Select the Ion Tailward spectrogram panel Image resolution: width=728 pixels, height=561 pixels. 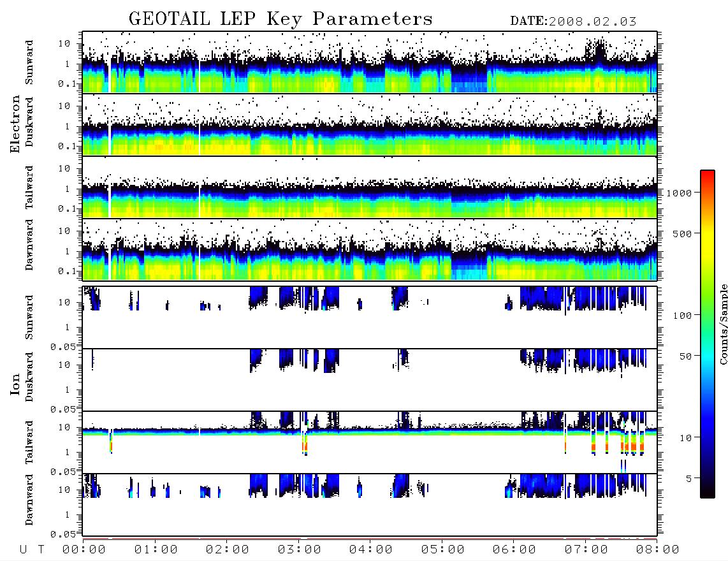click(370, 442)
